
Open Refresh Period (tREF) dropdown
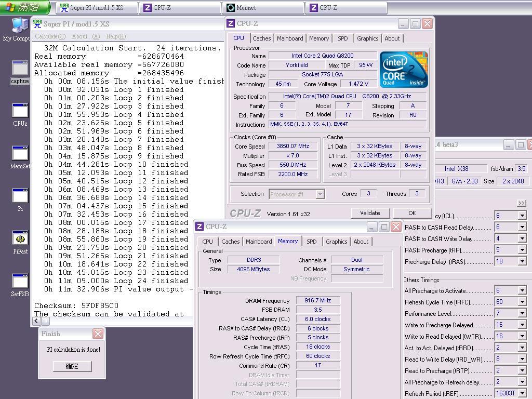pyautogui.click(x=522, y=394)
